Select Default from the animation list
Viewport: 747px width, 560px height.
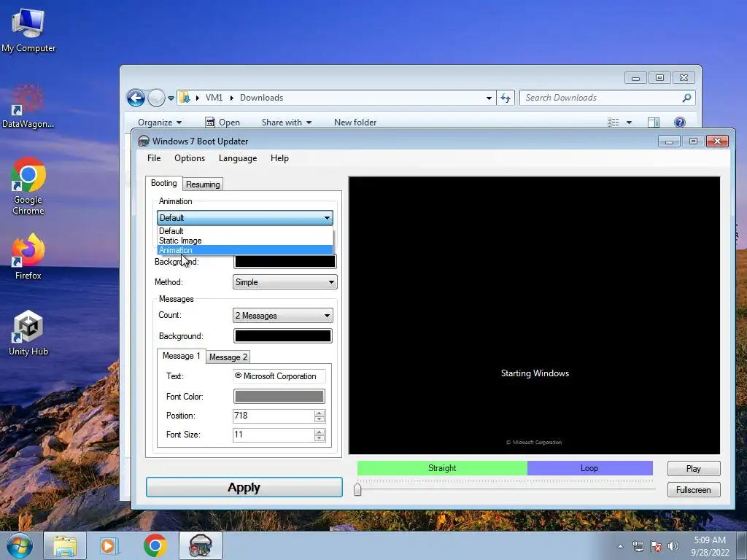click(245, 231)
